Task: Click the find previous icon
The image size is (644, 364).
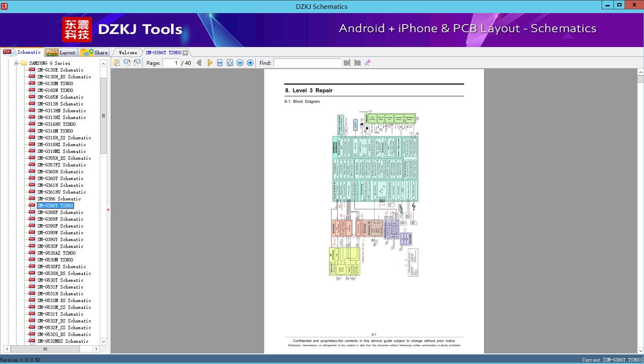Action: [347, 63]
